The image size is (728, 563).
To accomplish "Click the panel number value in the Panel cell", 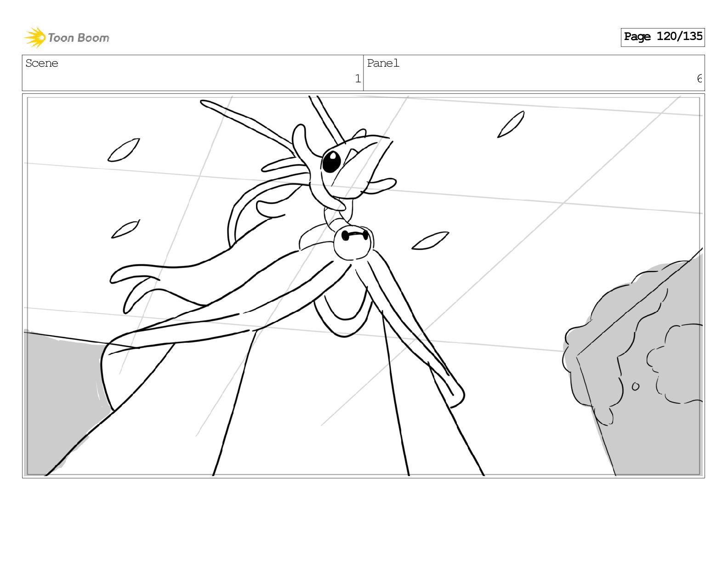I will pyautogui.click(x=699, y=79).
